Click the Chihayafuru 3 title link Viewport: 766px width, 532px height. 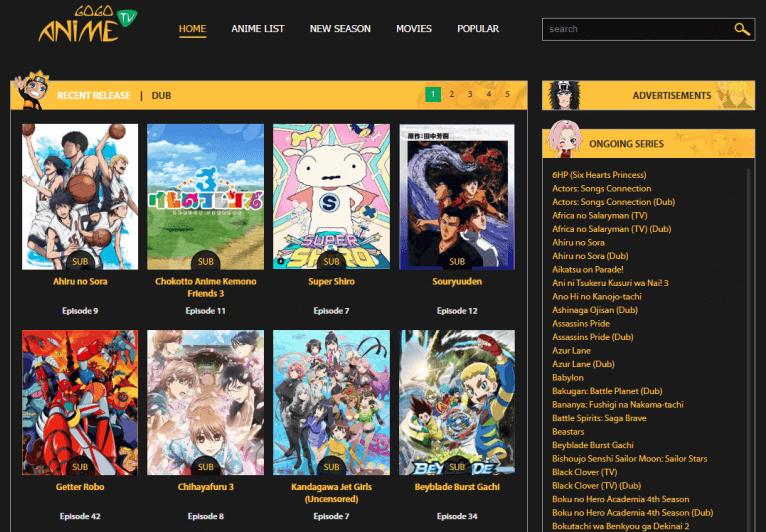tap(206, 487)
